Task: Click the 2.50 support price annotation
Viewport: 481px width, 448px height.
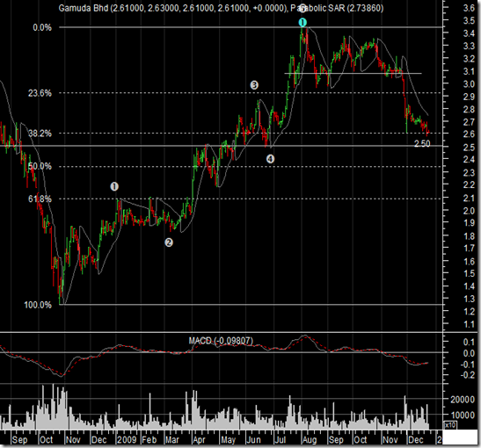Action: click(x=422, y=143)
